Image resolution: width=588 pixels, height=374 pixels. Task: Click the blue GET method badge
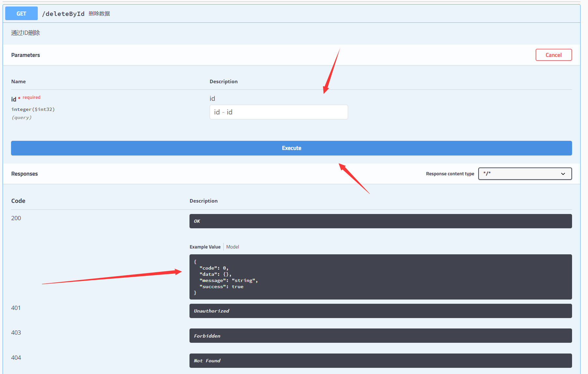click(21, 14)
